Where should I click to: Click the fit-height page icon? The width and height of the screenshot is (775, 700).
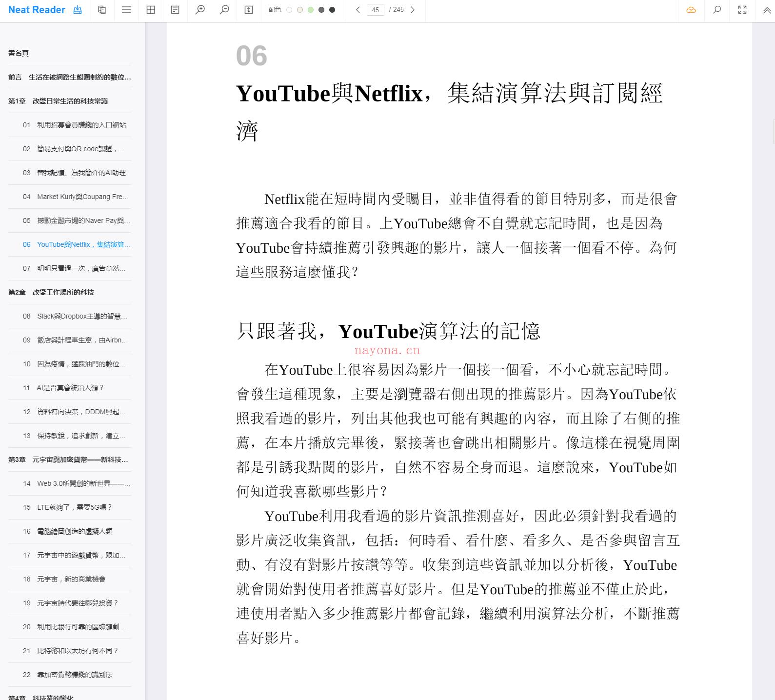tap(249, 10)
